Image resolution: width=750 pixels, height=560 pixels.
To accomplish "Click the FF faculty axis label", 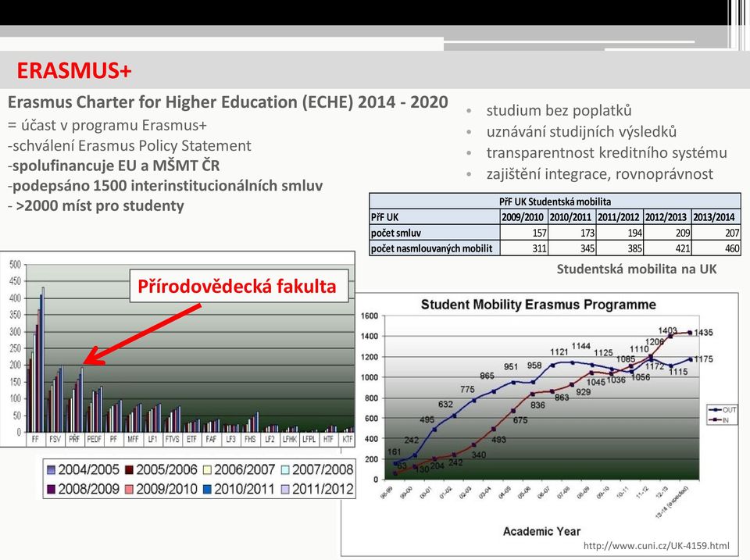I will (35, 438).
